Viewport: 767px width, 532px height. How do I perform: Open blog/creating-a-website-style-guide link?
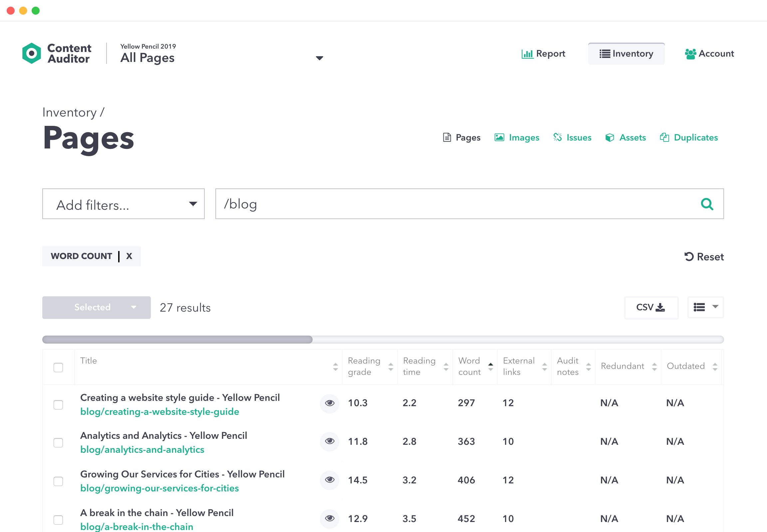click(x=160, y=412)
